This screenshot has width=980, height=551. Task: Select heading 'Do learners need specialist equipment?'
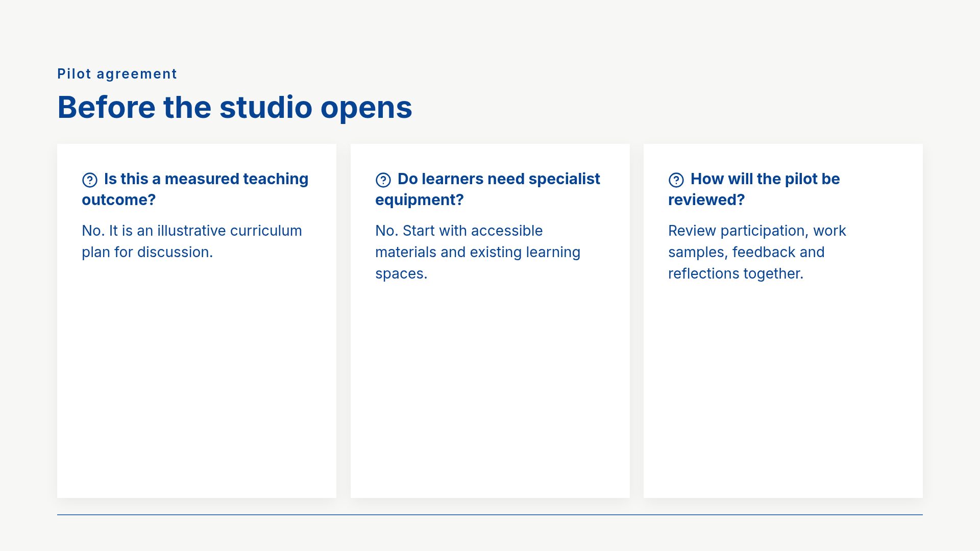487,189
